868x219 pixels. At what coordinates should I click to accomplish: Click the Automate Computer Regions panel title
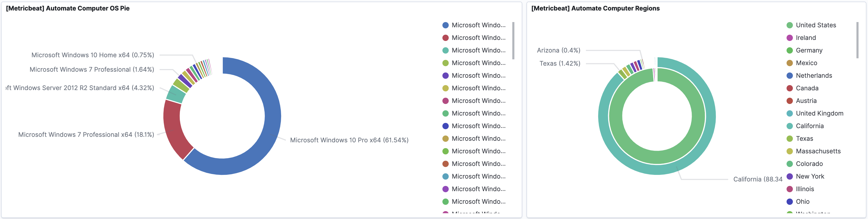click(x=595, y=8)
